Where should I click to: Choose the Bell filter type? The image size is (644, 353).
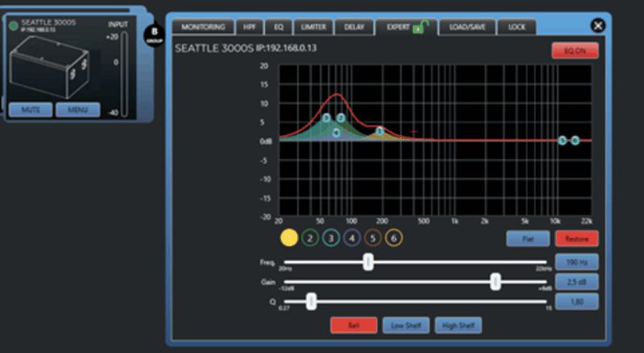pyautogui.click(x=353, y=325)
